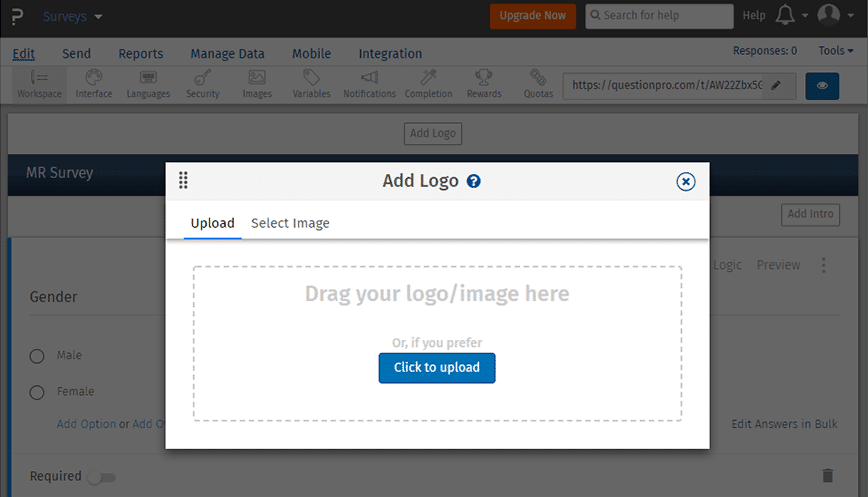Open the Help link

point(754,15)
